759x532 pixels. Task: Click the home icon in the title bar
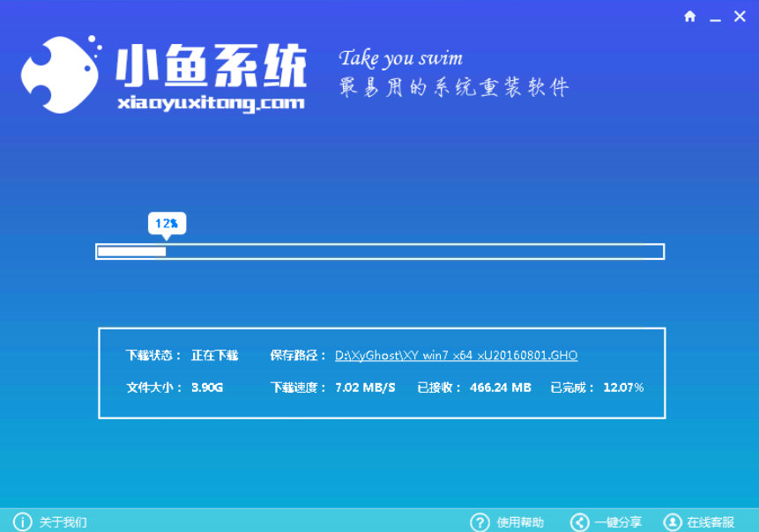coord(690,16)
